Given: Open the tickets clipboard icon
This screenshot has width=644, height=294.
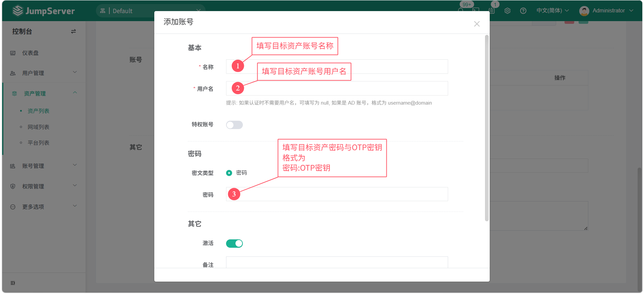Looking at the screenshot, I should coord(492,11).
